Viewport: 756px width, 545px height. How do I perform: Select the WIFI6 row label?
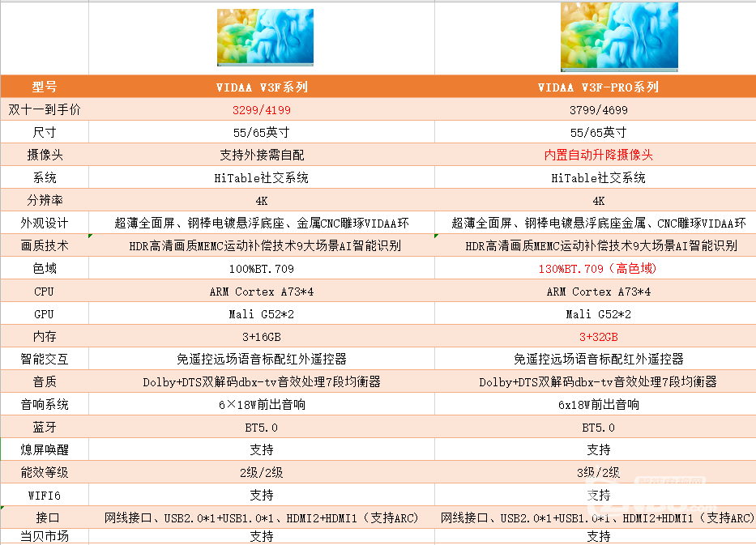click(45, 495)
